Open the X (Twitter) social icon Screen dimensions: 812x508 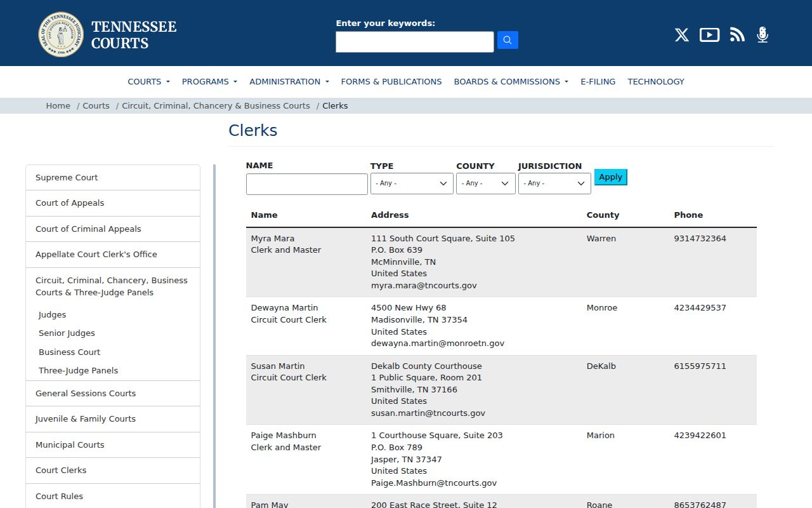(682, 35)
